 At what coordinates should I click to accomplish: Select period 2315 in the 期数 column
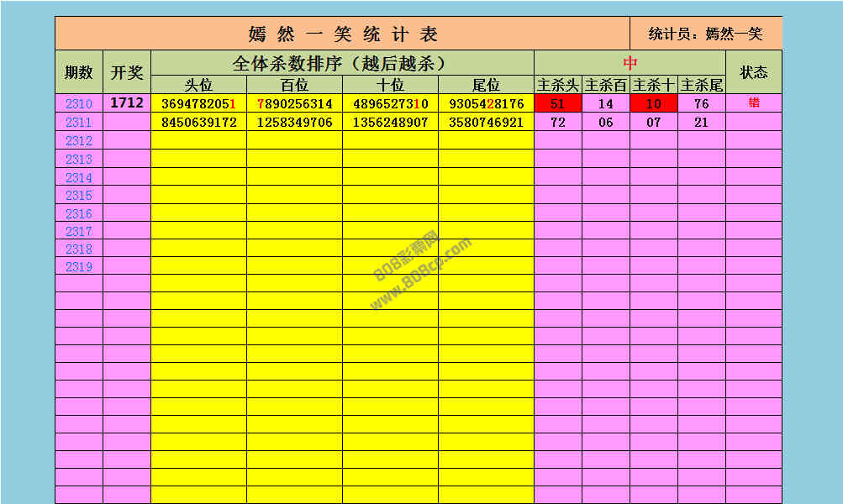(x=79, y=195)
